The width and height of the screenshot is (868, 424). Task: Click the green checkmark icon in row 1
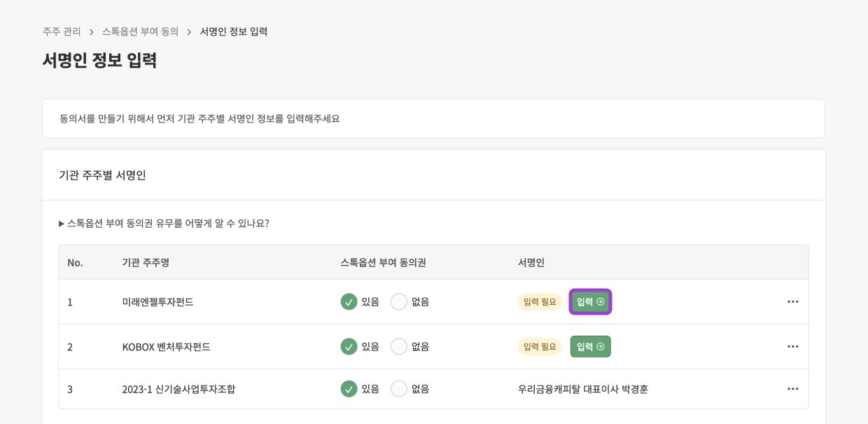pyautogui.click(x=349, y=301)
